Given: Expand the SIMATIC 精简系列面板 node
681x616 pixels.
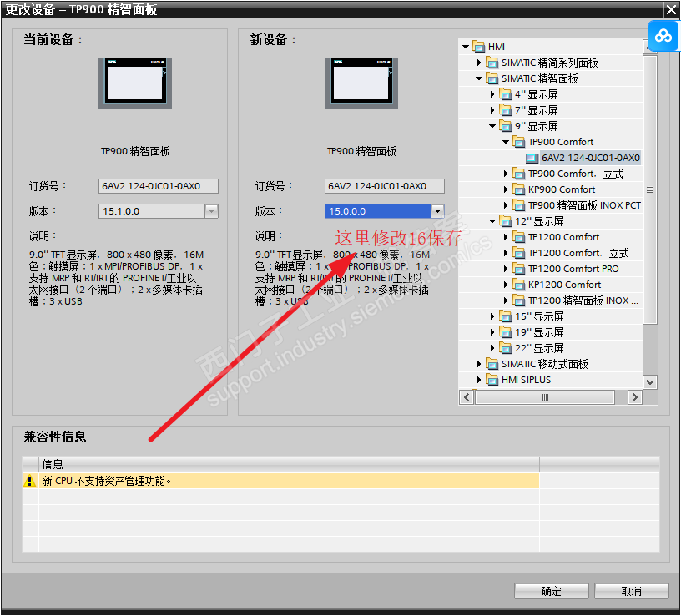Looking at the screenshot, I should point(478,63).
